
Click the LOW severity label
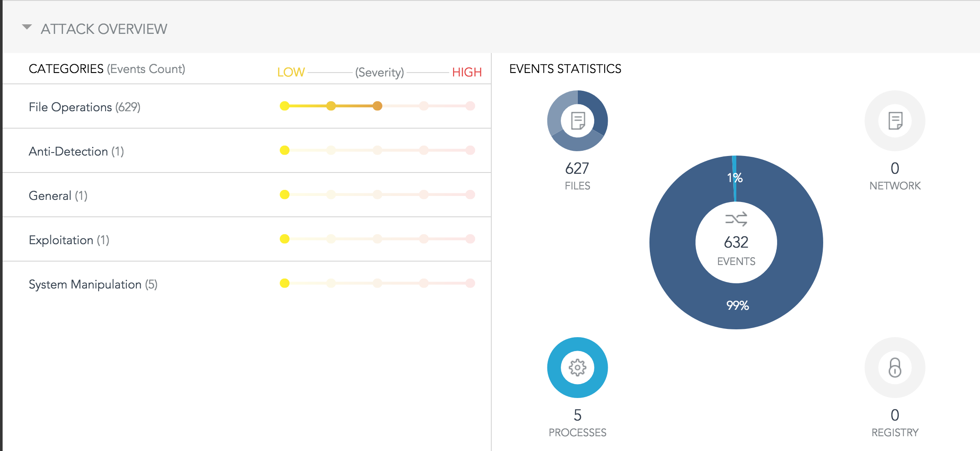tap(291, 72)
